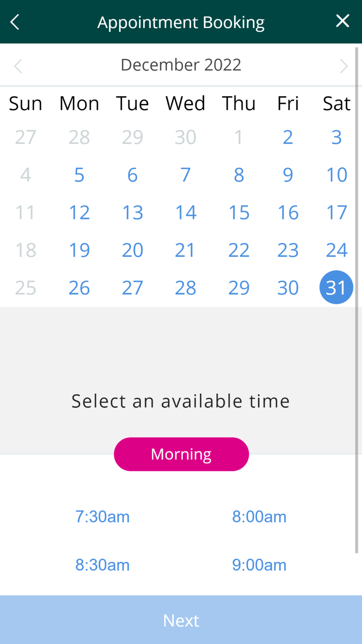The width and height of the screenshot is (362, 644).
Task: Select the Morning time filter
Action: click(x=181, y=454)
